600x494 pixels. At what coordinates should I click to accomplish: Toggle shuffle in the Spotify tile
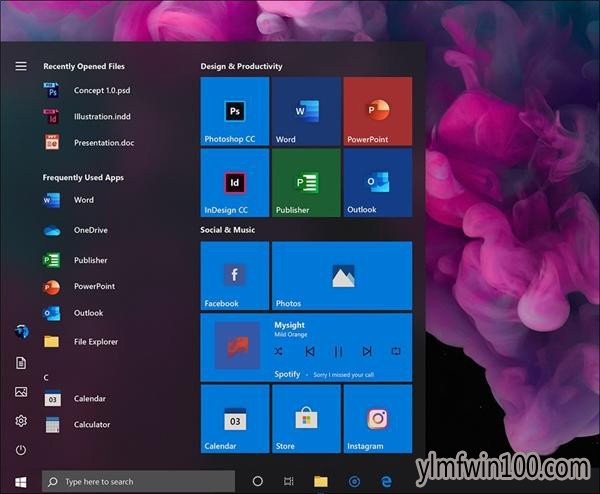pyautogui.click(x=279, y=351)
